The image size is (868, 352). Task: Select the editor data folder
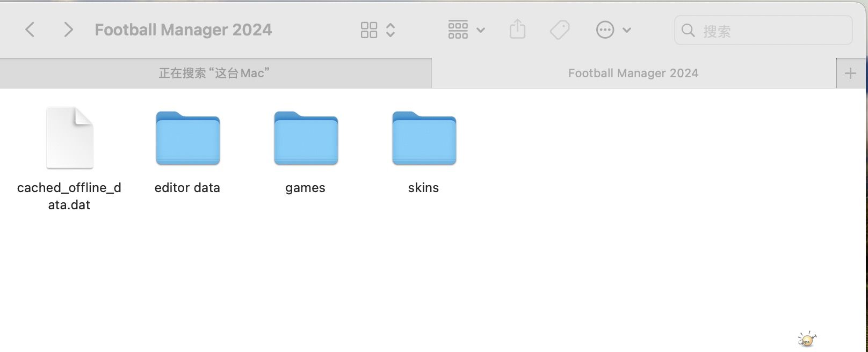click(x=187, y=138)
